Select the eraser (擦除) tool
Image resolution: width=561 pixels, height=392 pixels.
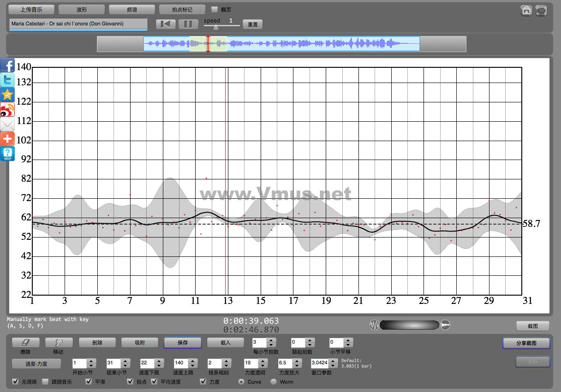[26, 343]
